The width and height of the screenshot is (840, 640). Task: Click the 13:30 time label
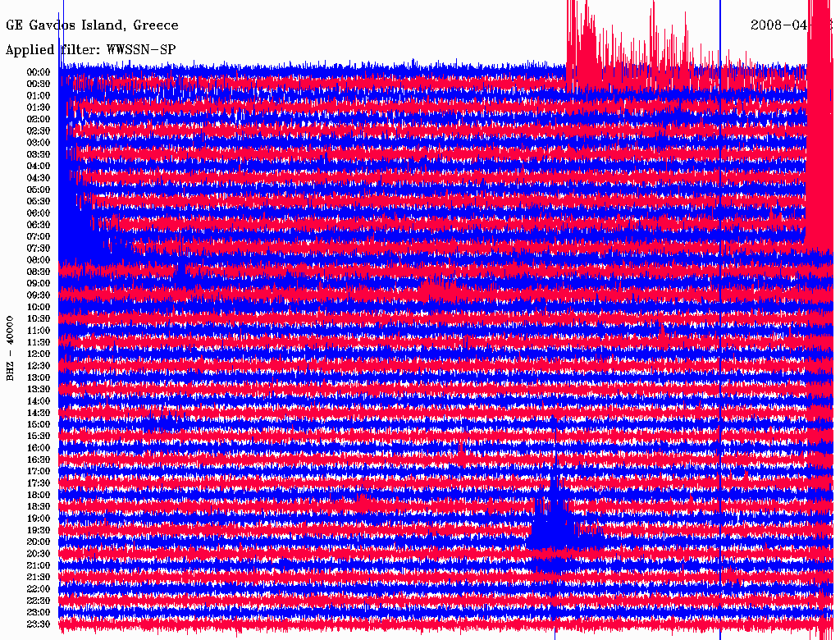[x=38, y=389]
